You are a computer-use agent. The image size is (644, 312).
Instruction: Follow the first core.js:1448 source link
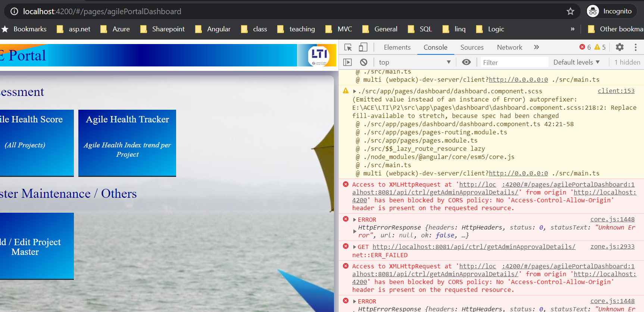coord(612,219)
